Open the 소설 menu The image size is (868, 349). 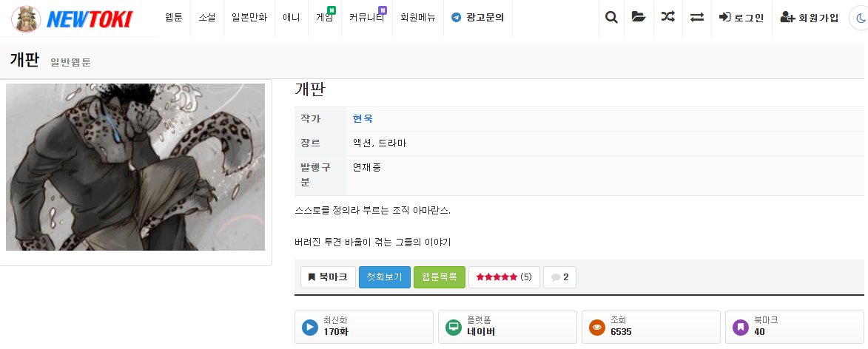point(207,18)
